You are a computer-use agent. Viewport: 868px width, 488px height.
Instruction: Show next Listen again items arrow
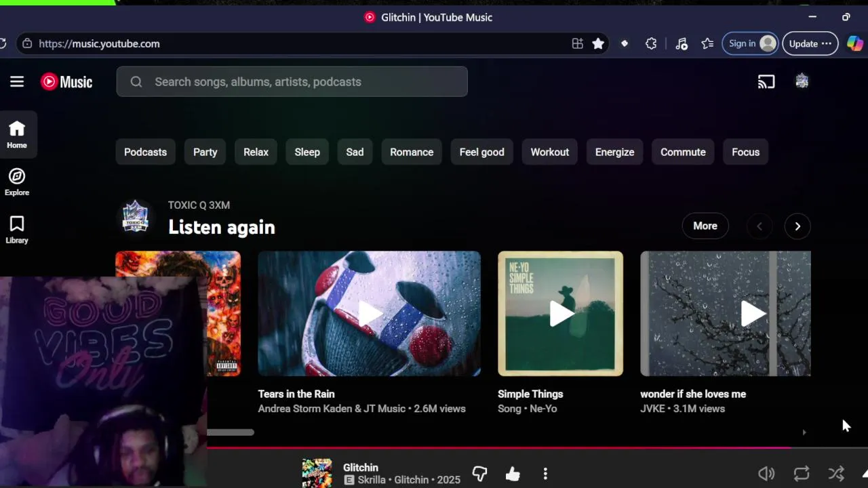[x=797, y=226]
